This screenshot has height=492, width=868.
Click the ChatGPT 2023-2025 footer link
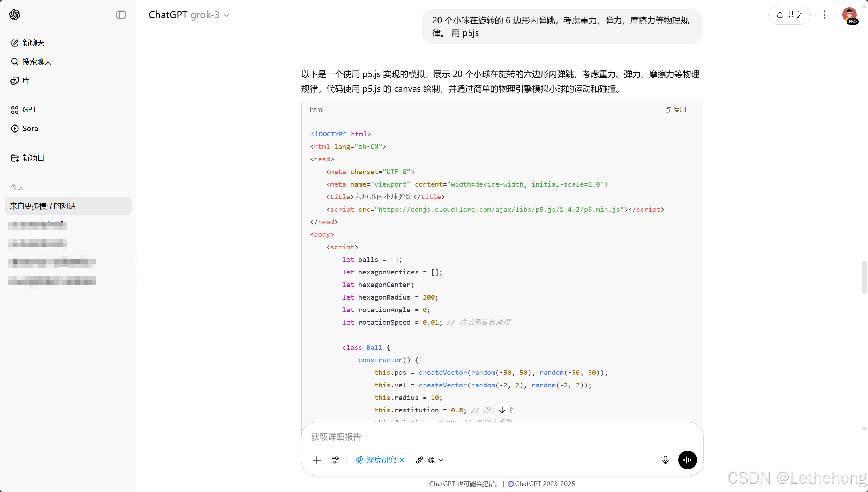pyautogui.click(x=541, y=484)
